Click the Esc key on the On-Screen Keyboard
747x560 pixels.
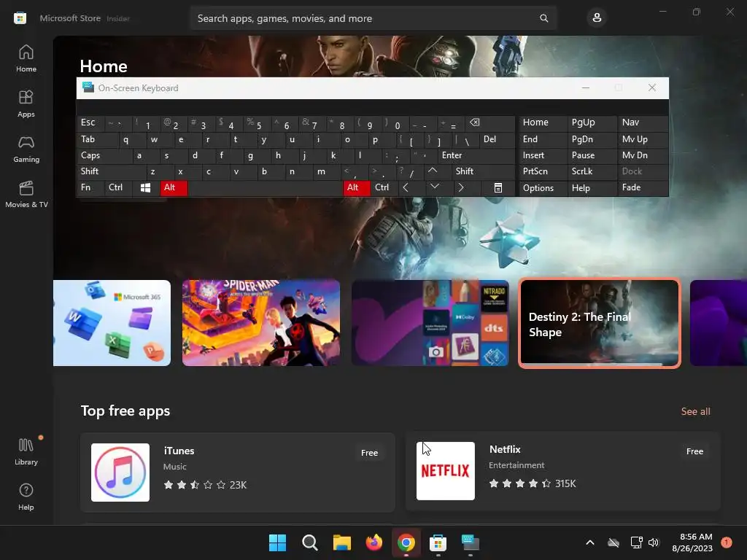click(90, 122)
